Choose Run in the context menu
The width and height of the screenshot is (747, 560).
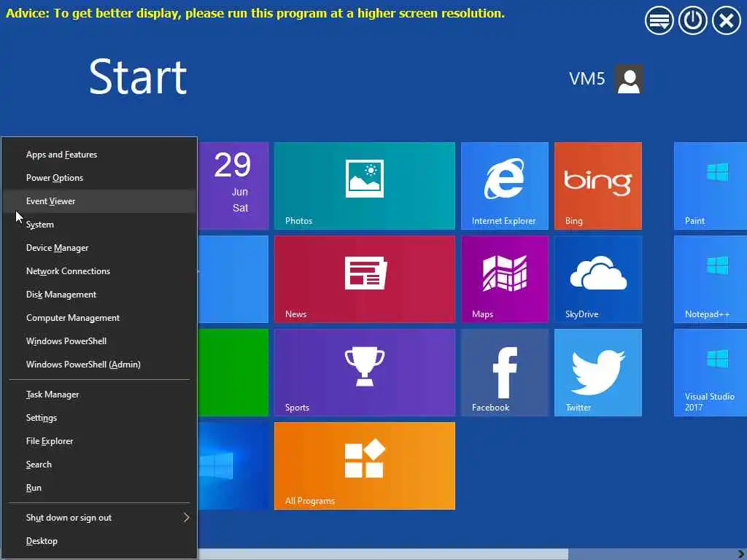(99, 488)
